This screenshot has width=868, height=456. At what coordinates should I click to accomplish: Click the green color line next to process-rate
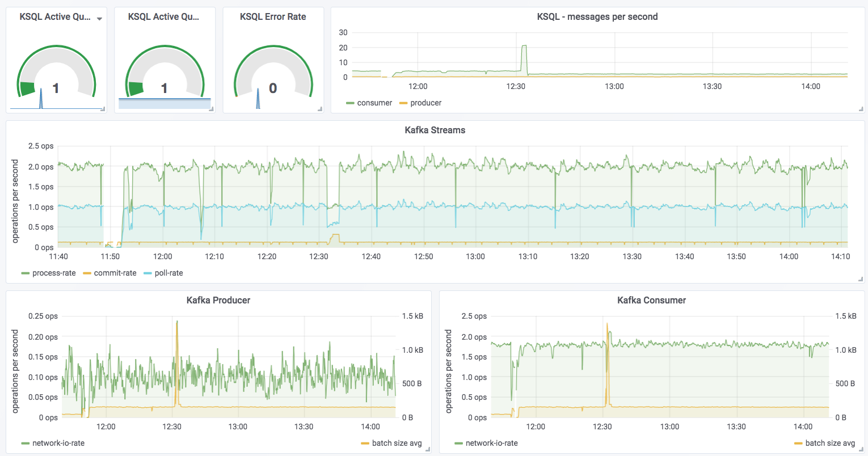click(26, 273)
